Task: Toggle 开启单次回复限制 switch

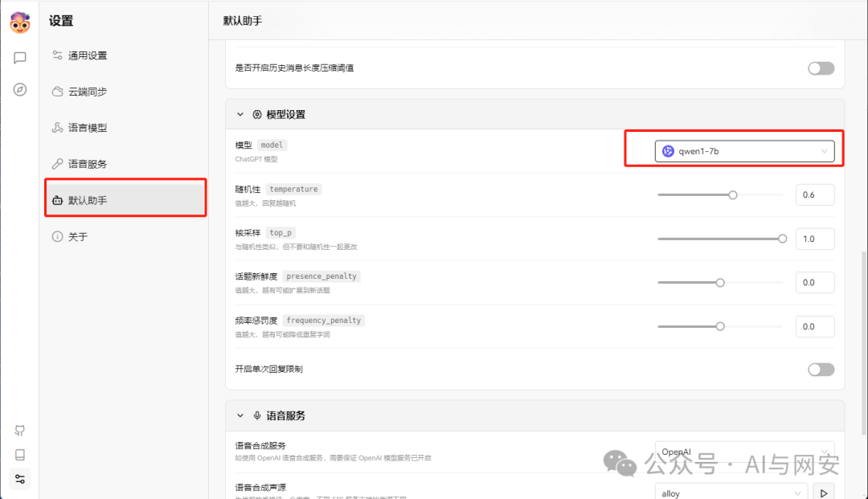Action: click(x=821, y=370)
